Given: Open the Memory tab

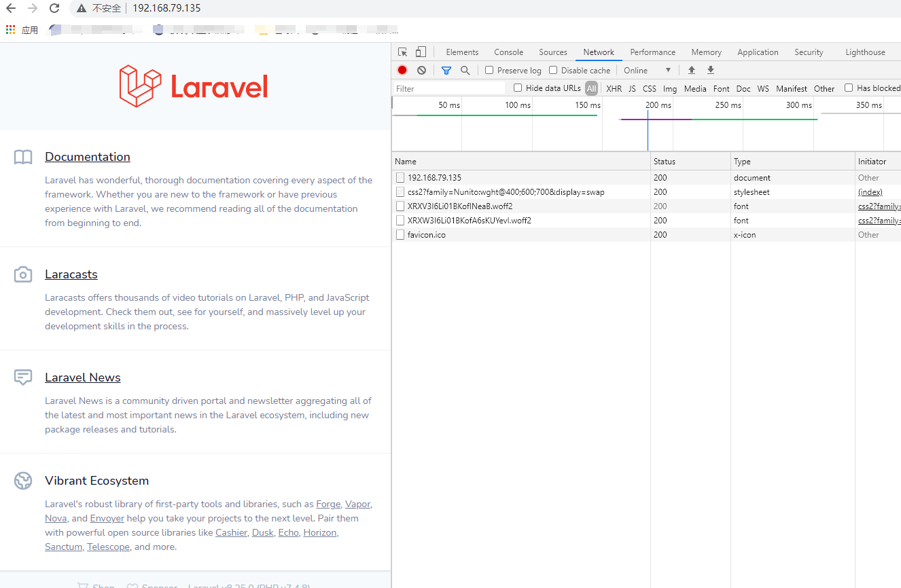Looking at the screenshot, I should tap(707, 52).
